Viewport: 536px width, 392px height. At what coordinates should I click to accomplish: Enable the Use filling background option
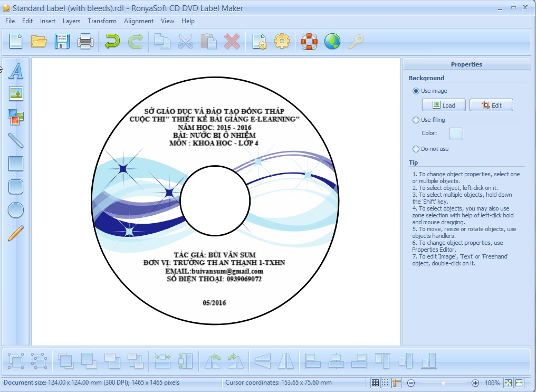tap(416, 120)
